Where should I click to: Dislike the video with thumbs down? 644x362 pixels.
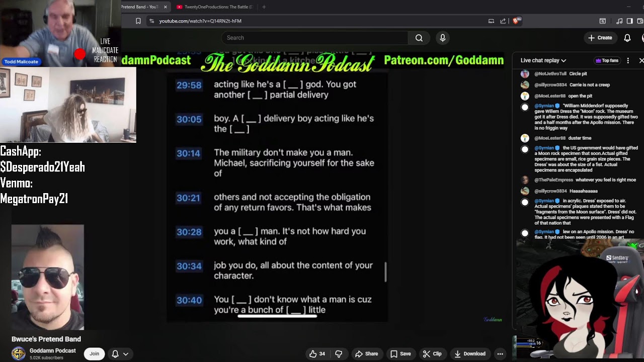pyautogui.click(x=339, y=354)
